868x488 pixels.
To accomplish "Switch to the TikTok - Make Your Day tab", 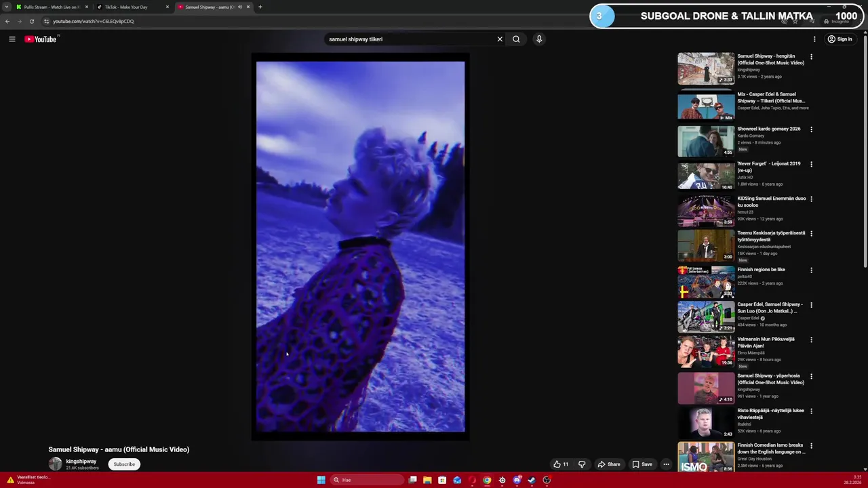I will [x=132, y=7].
